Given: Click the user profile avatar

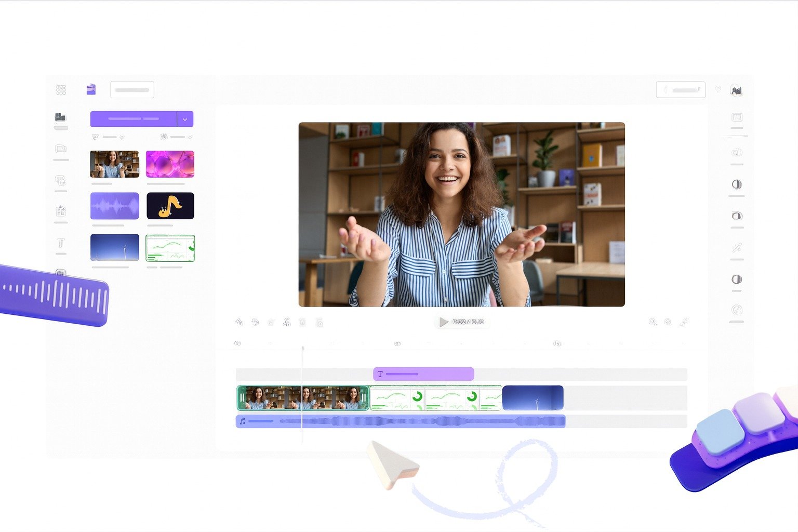Looking at the screenshot, I should (736, 90).
